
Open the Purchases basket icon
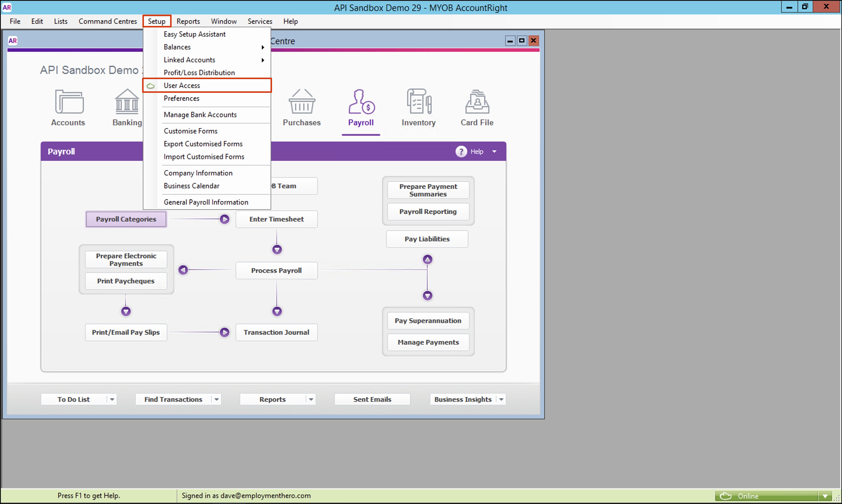pyautogui.click(x=301, y=102)
